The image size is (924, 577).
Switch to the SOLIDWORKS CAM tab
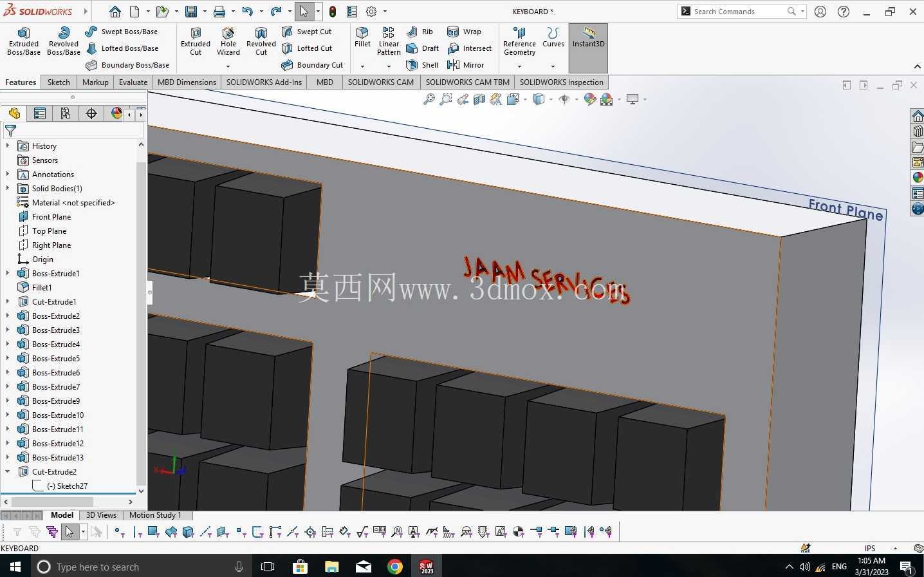[x=381, y=82]
